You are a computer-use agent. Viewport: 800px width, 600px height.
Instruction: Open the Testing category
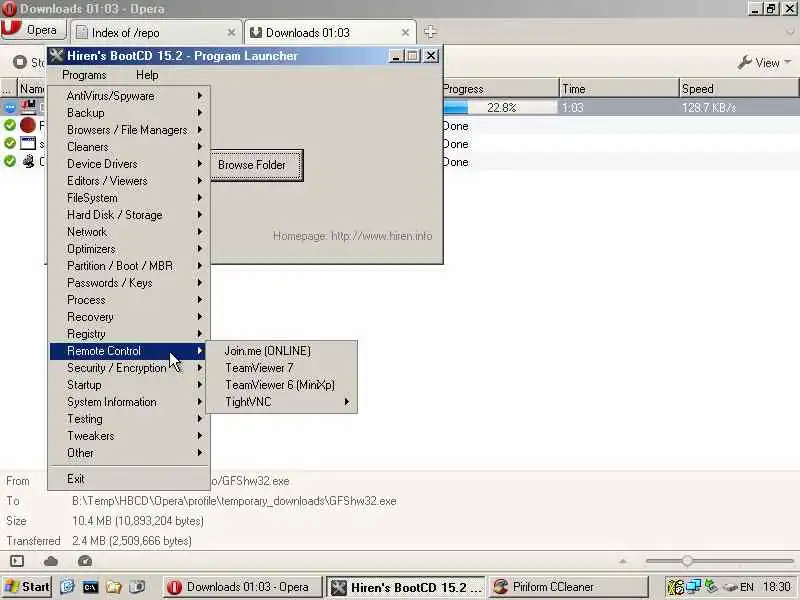point(130,419)
